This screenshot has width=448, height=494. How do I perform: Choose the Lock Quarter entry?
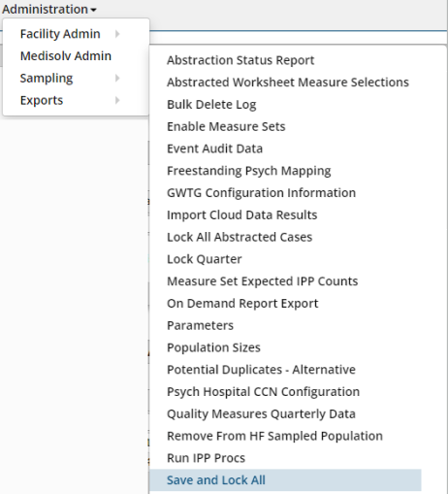(205, 259)
